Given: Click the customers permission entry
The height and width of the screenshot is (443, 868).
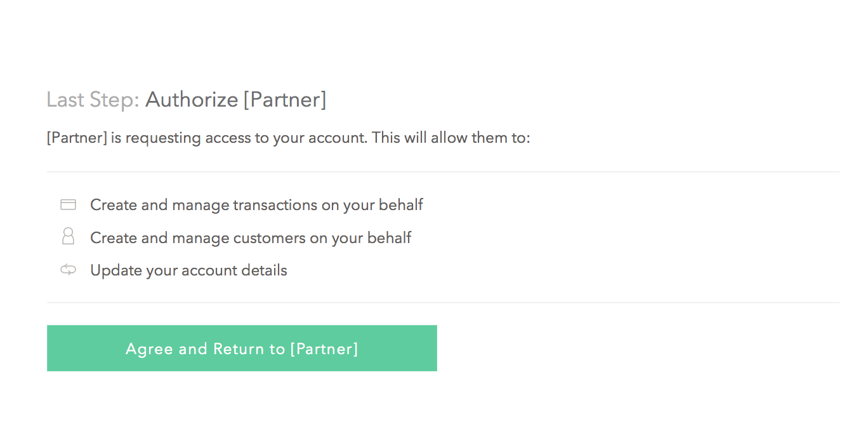Looking at the screenshot, I should [x=251, y=237].
